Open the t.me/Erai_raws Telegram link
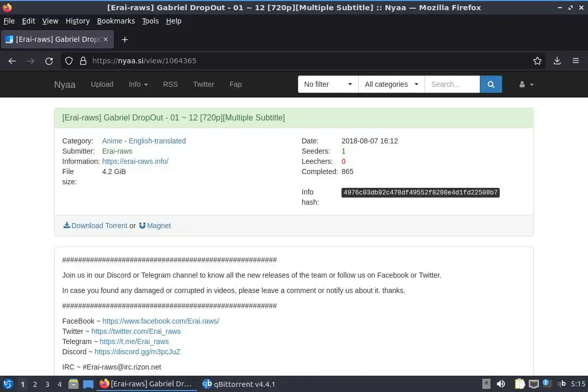Image resolution: width=588 pixels, height=392 pixels. coord(134,341)
